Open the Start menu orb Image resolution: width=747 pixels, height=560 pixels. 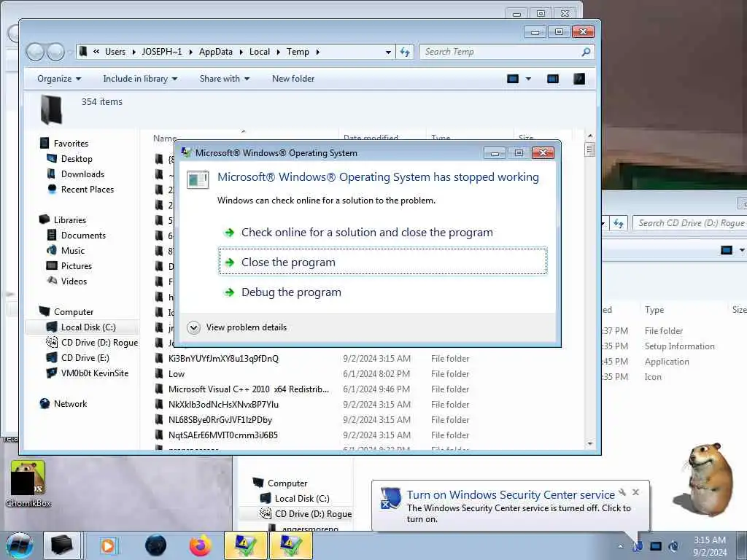[20, 545]
